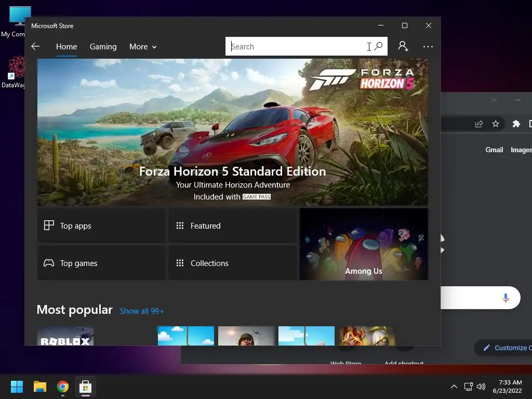The height and width of the screenshot is (399, 532).
Task: Open the three-dot See more menu in Store
Action: [x=428, y=46]
